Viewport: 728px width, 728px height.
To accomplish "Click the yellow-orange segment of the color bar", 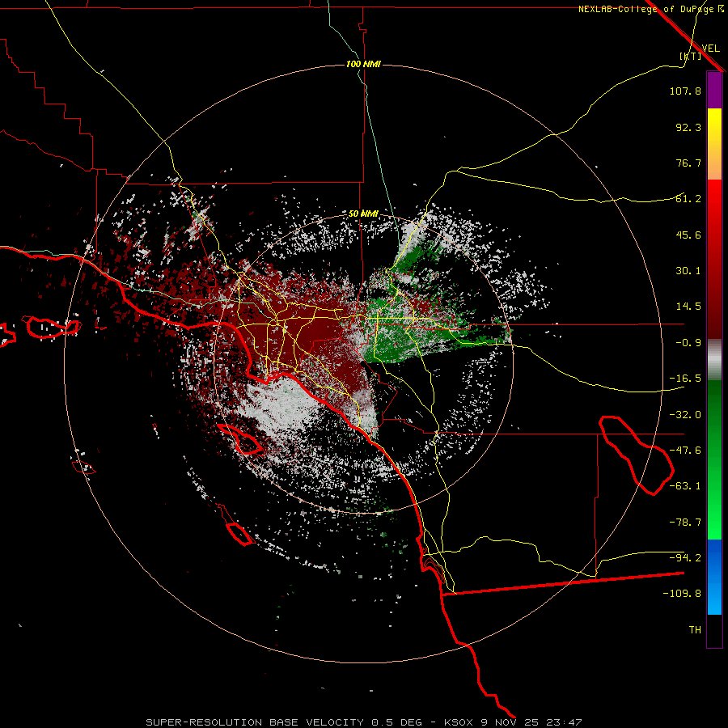I will 714,144.
